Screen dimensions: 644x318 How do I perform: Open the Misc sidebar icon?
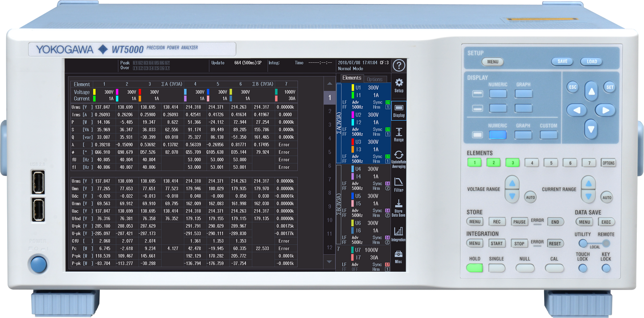[399, 257]
